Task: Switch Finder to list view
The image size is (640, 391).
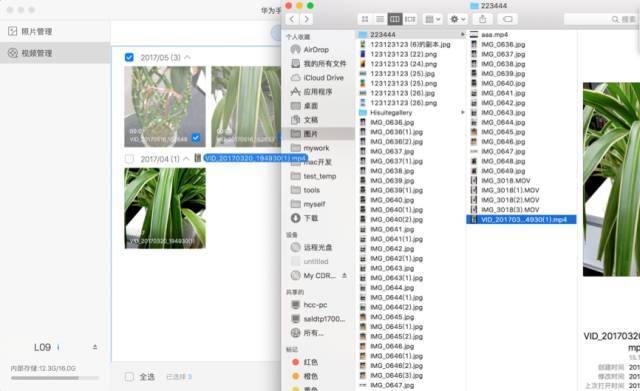Action: 380,19
